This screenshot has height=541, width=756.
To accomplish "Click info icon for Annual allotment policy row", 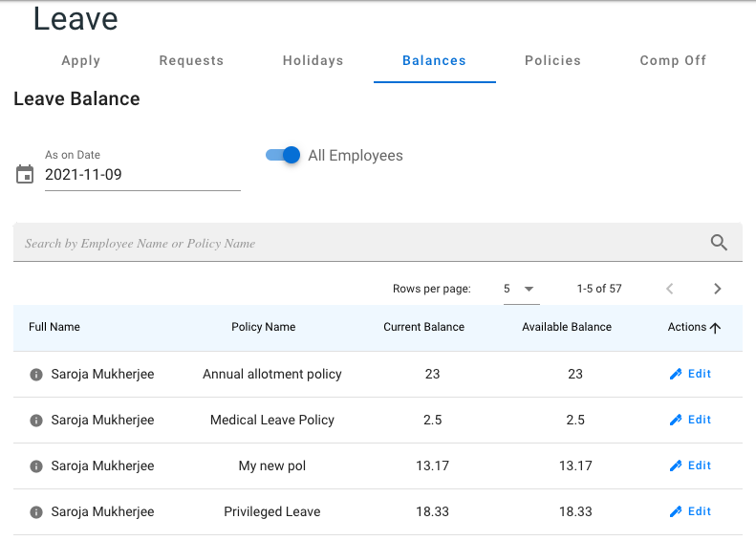I will point(36,375).
